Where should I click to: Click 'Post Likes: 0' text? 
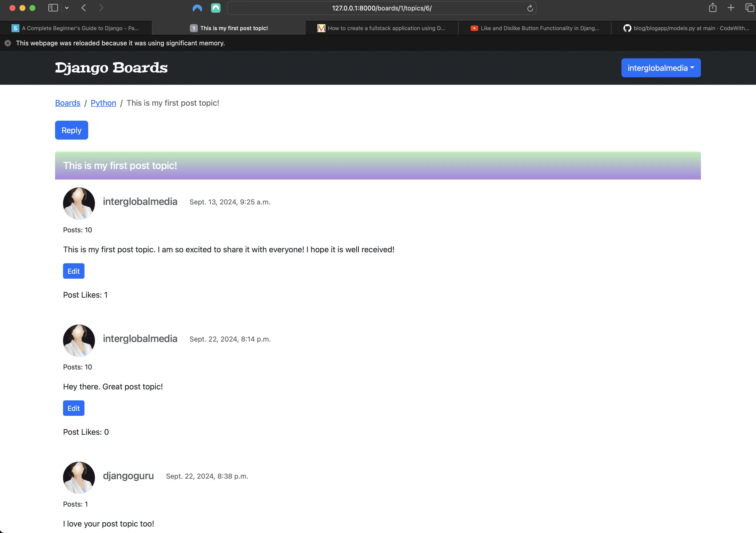pyautogui.click(x=86, y=432)
